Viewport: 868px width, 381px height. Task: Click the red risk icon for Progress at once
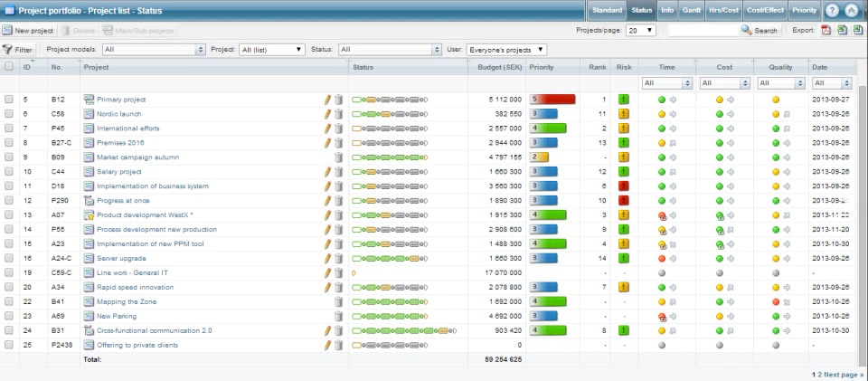[624, 201]
